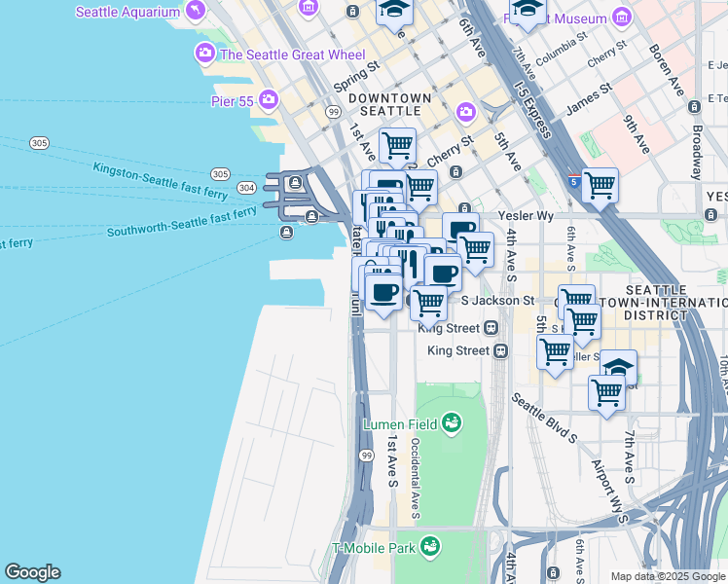
Task: Open the Pier 55 camera marker
Action: (269, 99)
